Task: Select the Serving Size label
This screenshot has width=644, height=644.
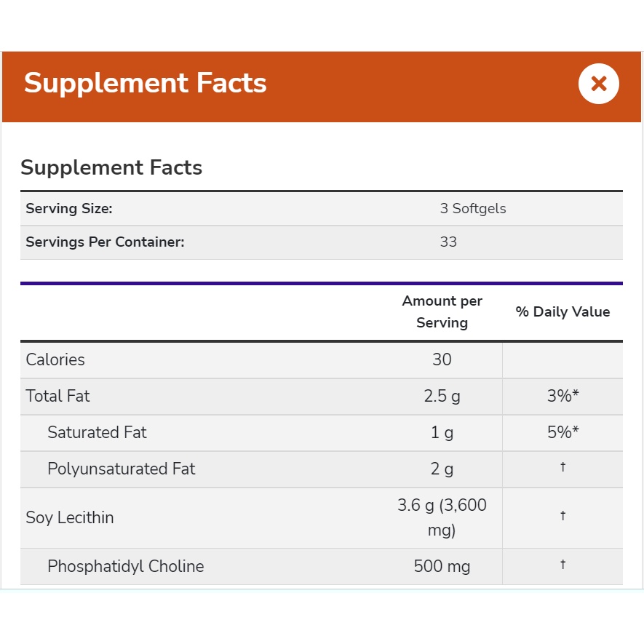Action: 69,208
